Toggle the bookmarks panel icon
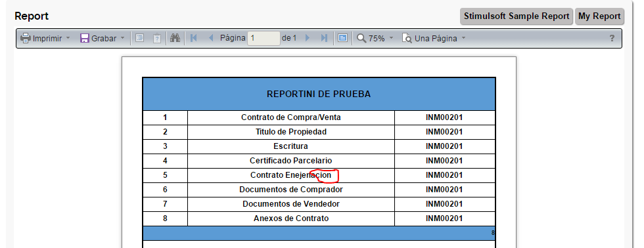The image size is (644, 248). pyautogui.click(x=139, y=38)
